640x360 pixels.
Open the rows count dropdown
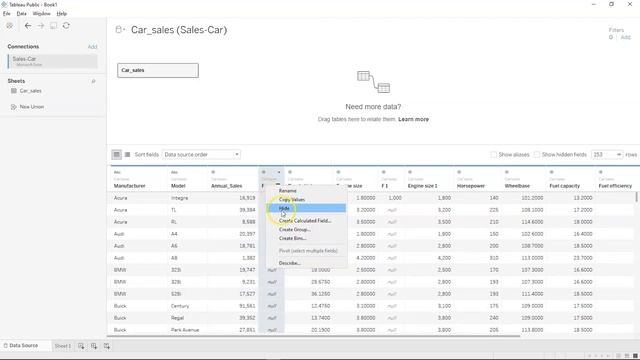(x=607, y=154)
